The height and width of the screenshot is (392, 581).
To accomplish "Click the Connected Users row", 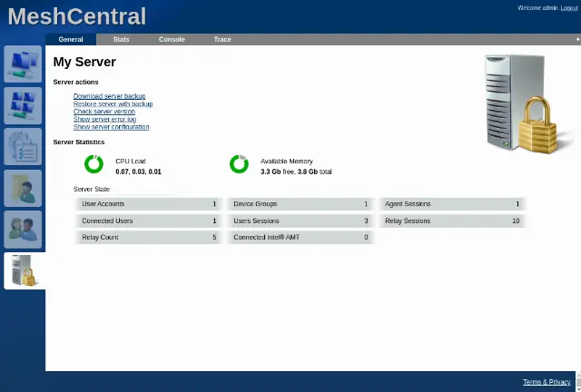I will point(149,220).
